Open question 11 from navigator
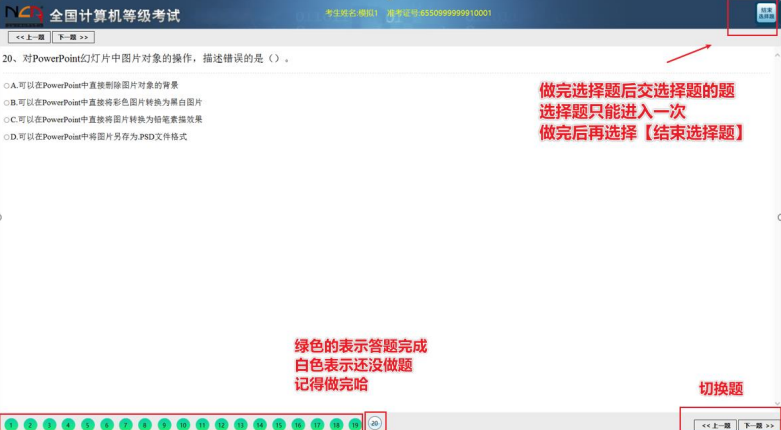 tap(202, 425)
